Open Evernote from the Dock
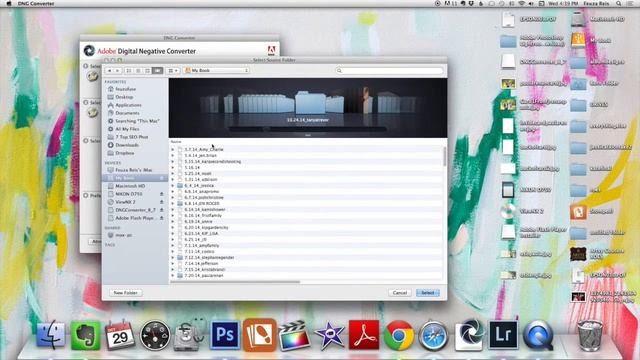 (85, 336)
